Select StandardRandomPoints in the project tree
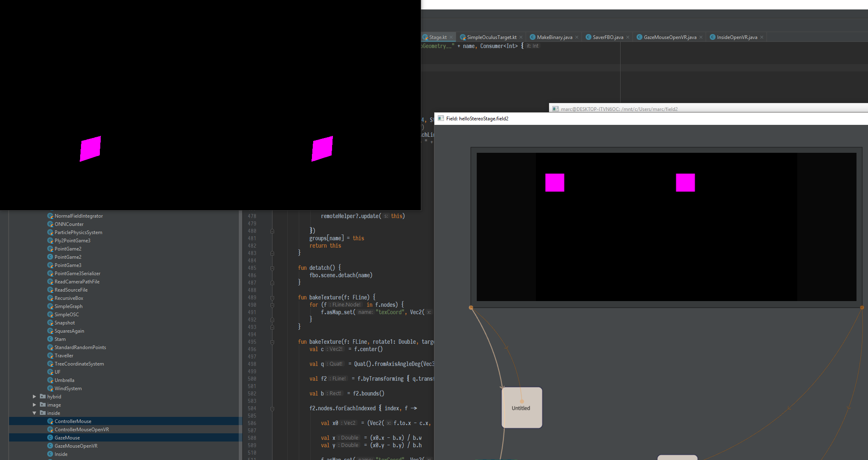The image size is (868, 460). (80, 347)
